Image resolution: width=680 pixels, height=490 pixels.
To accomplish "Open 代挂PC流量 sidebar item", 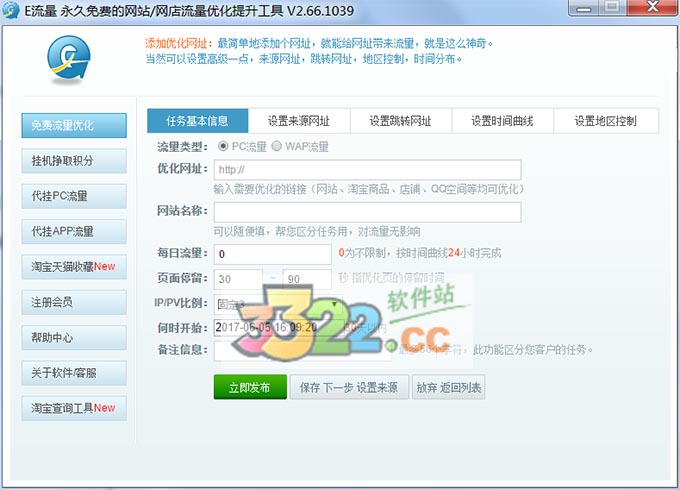I will [74, 196].
